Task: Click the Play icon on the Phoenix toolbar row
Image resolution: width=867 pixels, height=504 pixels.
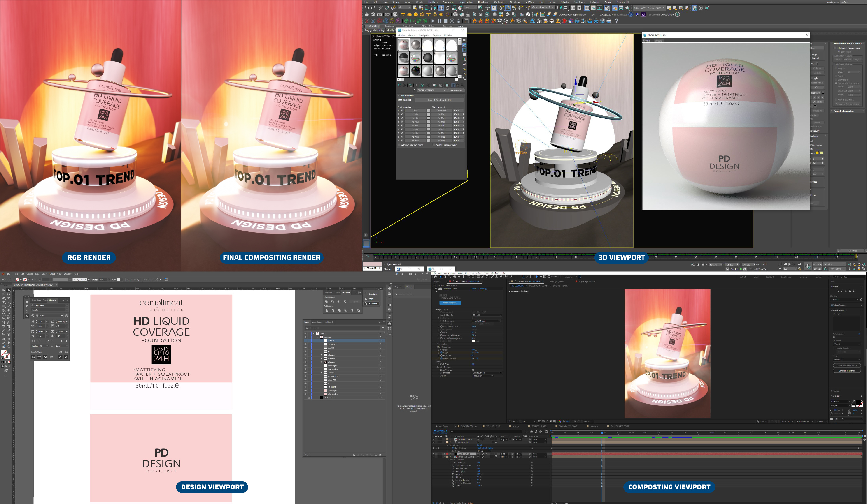Action: click(x=433, y=21)
